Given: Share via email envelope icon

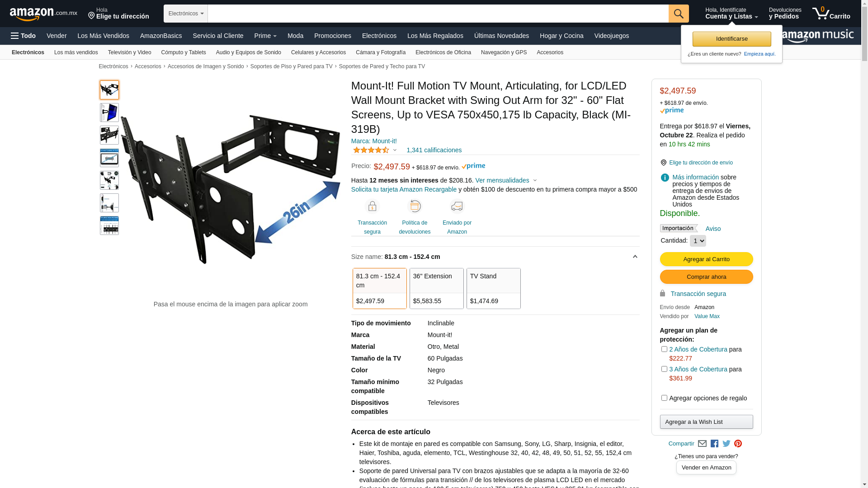Looking at the screenshot, I should [702, 444].
